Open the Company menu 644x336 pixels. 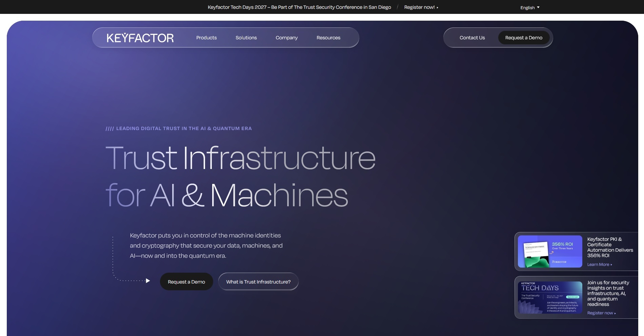point(286,38)
